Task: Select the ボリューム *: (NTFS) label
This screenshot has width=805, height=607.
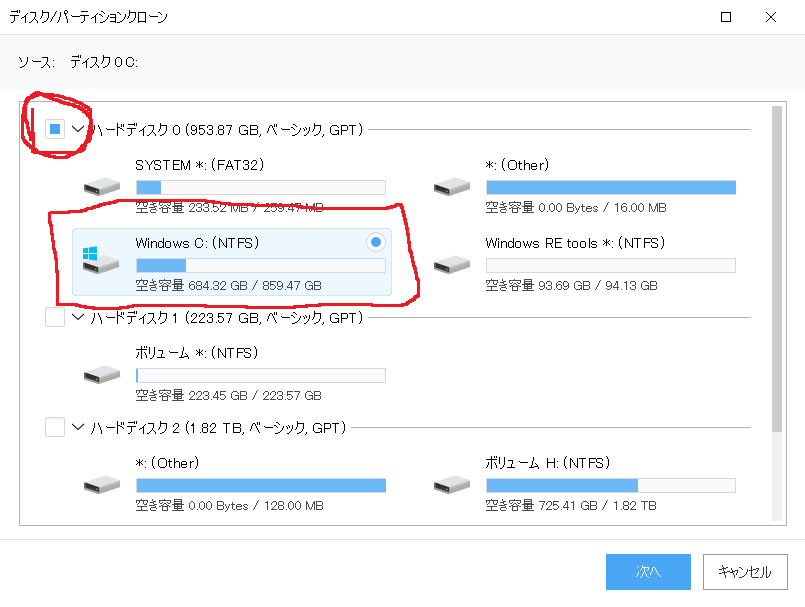Action: tap(197, 353)
